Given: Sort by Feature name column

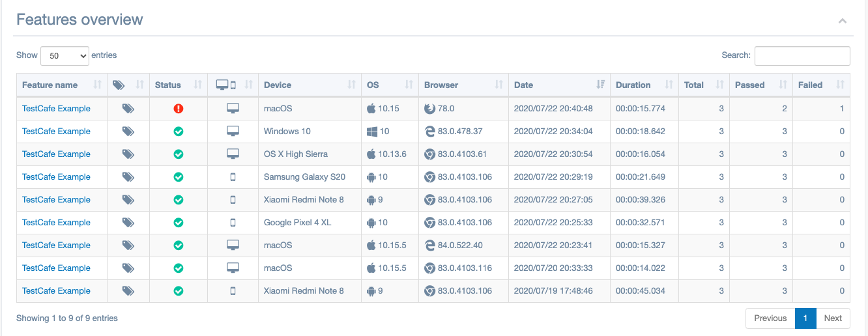Looking at the screenshot, I should (x=62, y=85).
